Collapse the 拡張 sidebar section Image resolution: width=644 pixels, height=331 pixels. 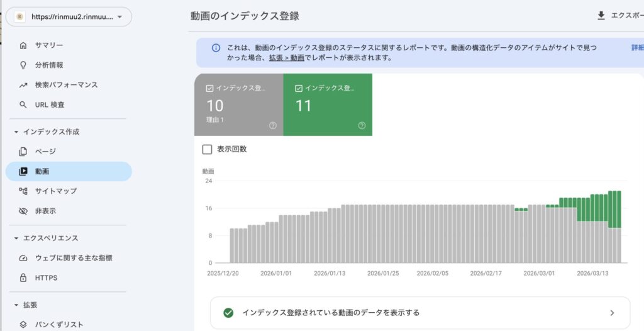(x=16, y=305)
